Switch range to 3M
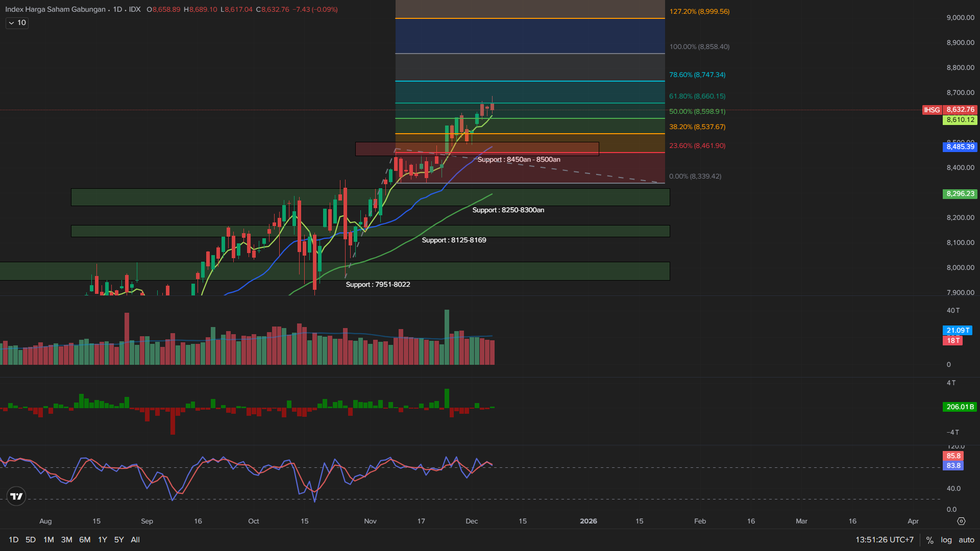Image resolution: width=980 pixels, height=551 pixels. [66, 540]
